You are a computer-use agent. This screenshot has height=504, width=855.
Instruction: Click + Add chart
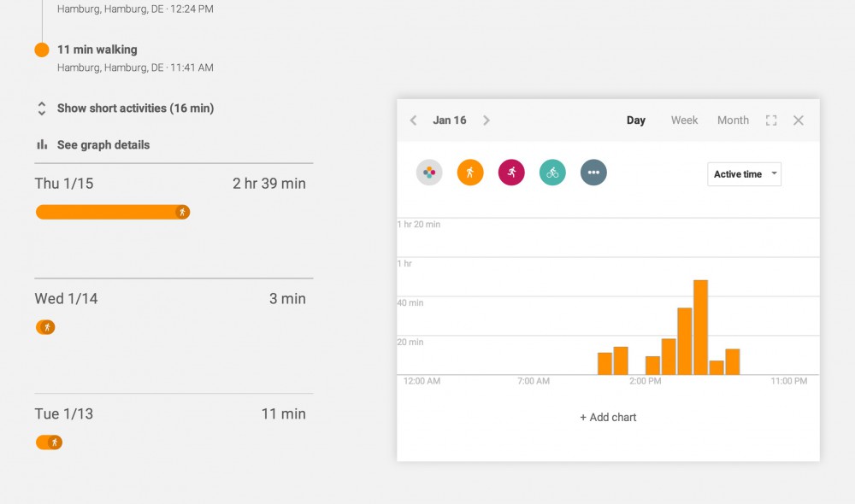pos(608,418)
